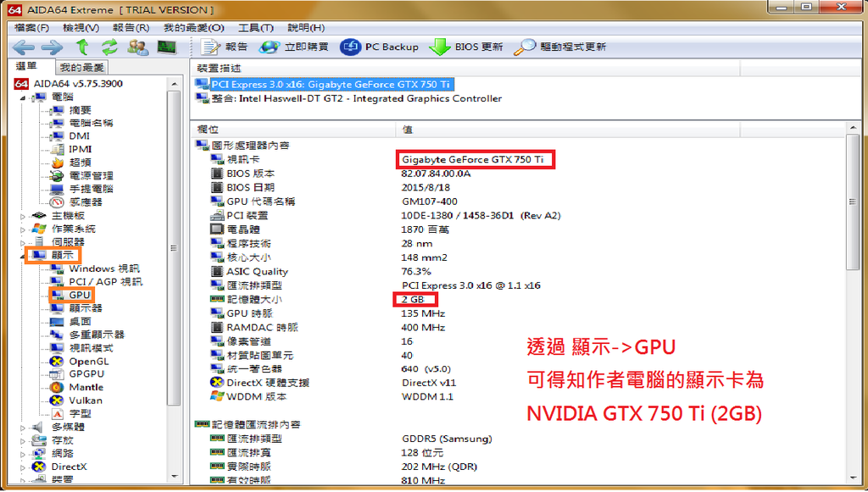The height and width of the screenshot is (492, 868).
Task: Expand the 網路 tree node
Action: [x=23, y=454]
